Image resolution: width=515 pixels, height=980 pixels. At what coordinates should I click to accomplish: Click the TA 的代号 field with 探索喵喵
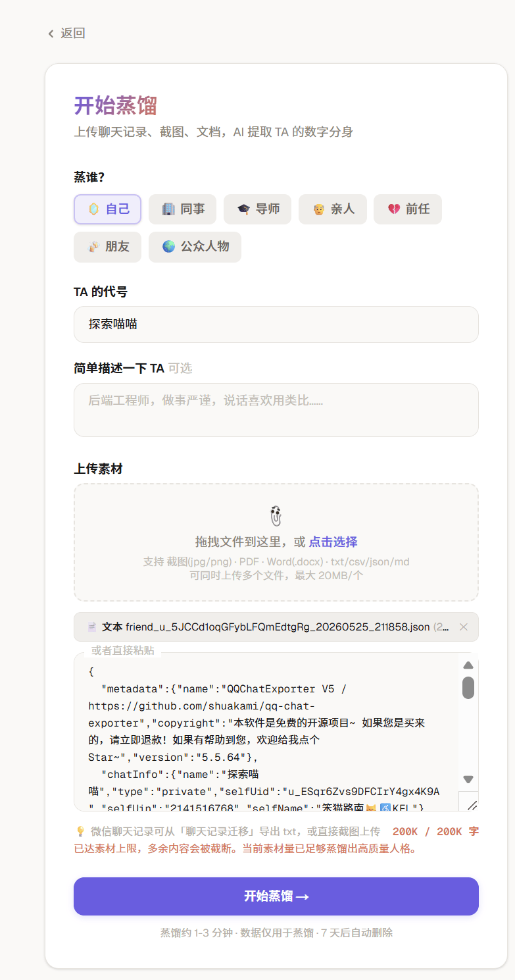(276, 324)
